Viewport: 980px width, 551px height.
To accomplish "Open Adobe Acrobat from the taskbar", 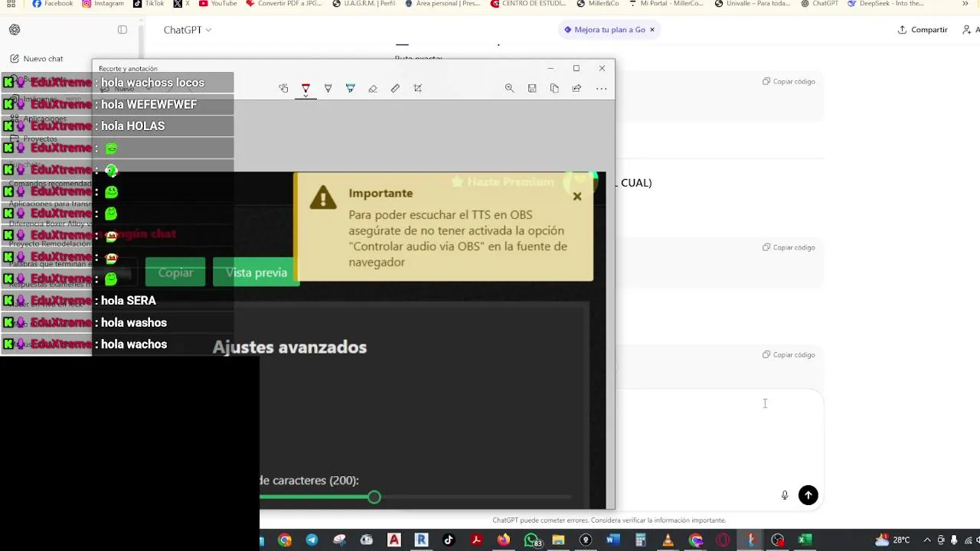I will pyautogui.click(x=476, y=540).
